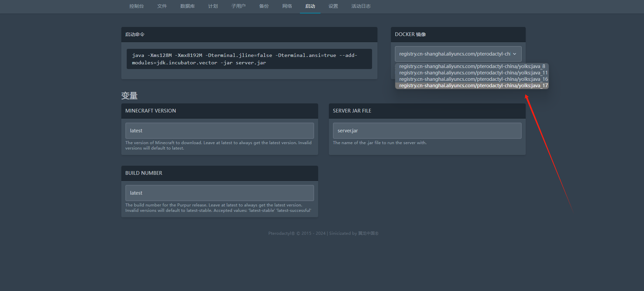Click the Server Jar File input field
This screenshot has height=291, width=644.
[427, 131]
